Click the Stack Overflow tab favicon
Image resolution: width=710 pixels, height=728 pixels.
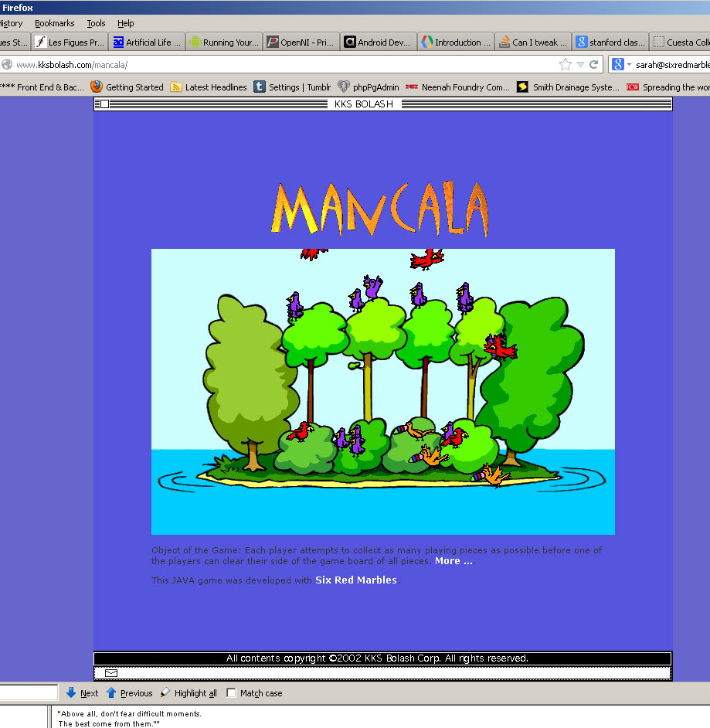point(504,43)
